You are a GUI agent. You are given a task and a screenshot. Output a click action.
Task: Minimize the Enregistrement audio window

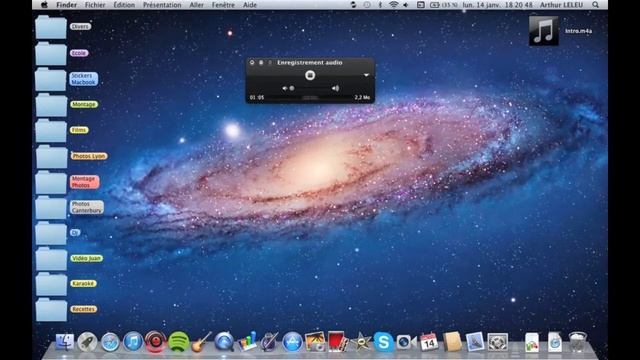pos(261,62)
